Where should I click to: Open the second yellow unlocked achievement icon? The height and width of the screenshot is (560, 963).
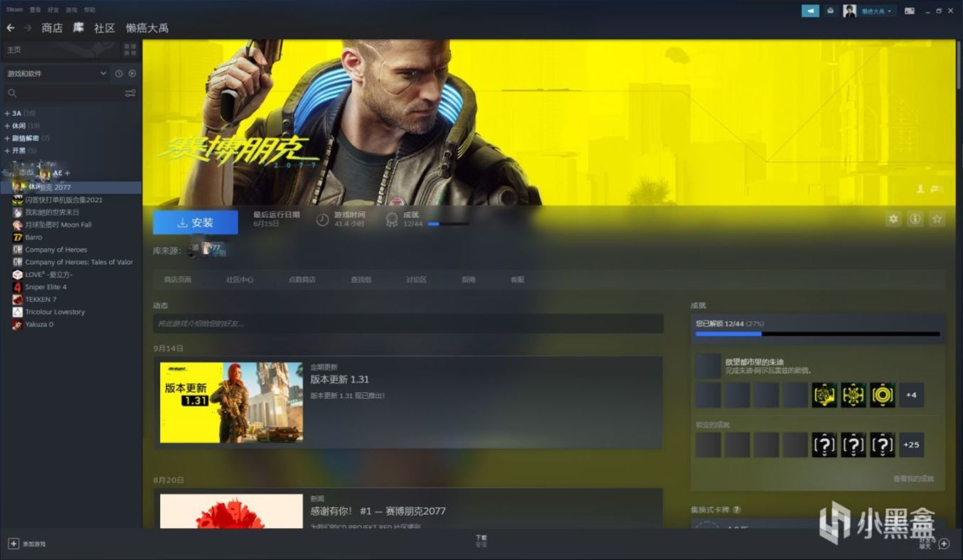click(x=853, y=394)
